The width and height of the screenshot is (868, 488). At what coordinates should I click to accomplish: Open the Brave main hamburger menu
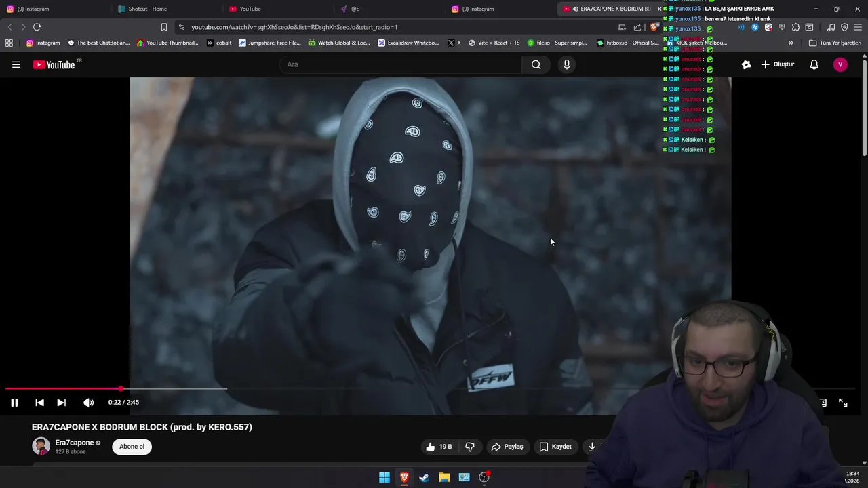[858, 27]
